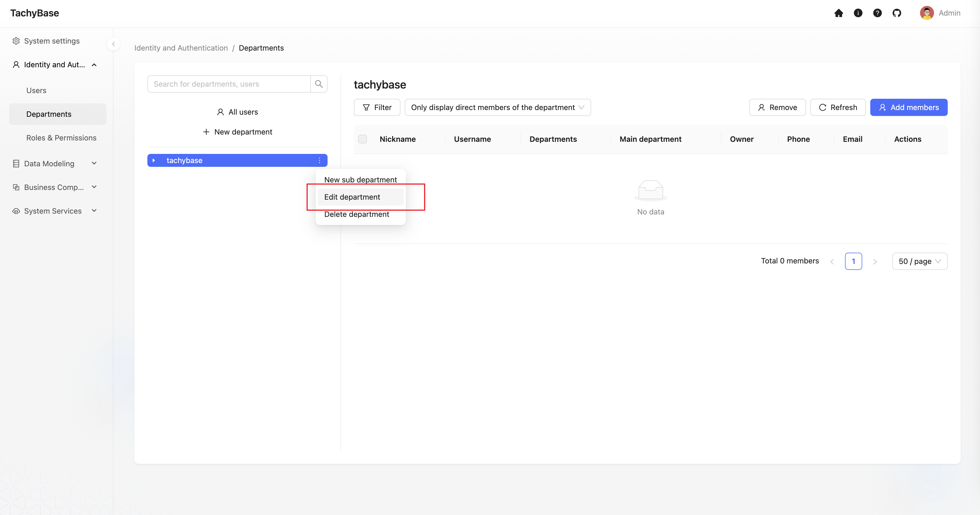This screenshot has width=980, height=515.
Task: Click the Add members button
Action: pos(908,107)
